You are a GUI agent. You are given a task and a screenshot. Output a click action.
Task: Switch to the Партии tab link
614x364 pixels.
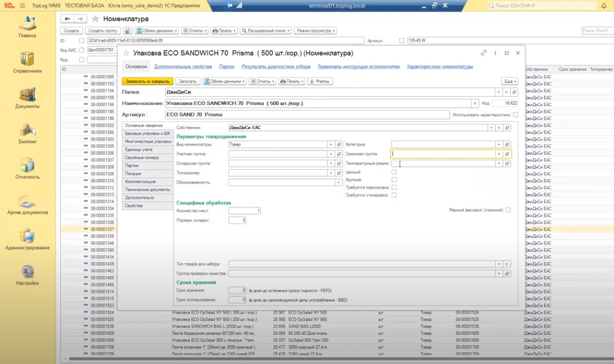coord(226,66)
